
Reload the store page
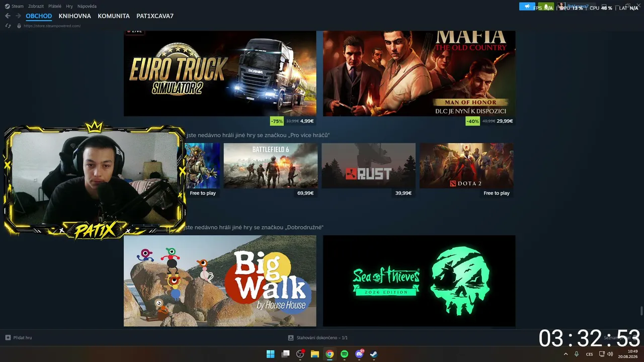click(8, 26)
